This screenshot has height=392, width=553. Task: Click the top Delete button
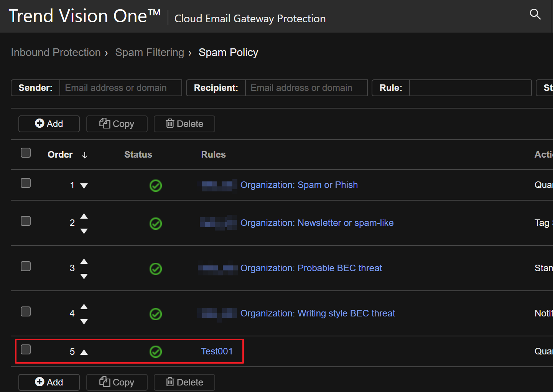coord(184,124)
